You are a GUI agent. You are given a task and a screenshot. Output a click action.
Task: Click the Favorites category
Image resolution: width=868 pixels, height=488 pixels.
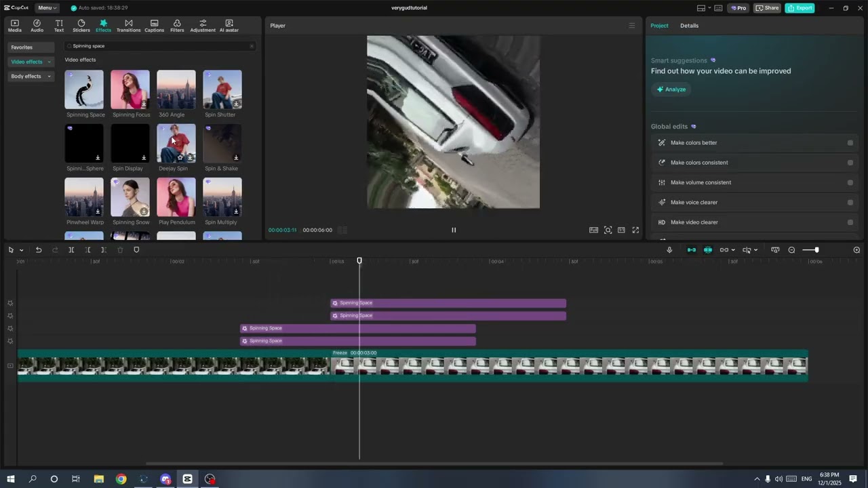(31, 47)
